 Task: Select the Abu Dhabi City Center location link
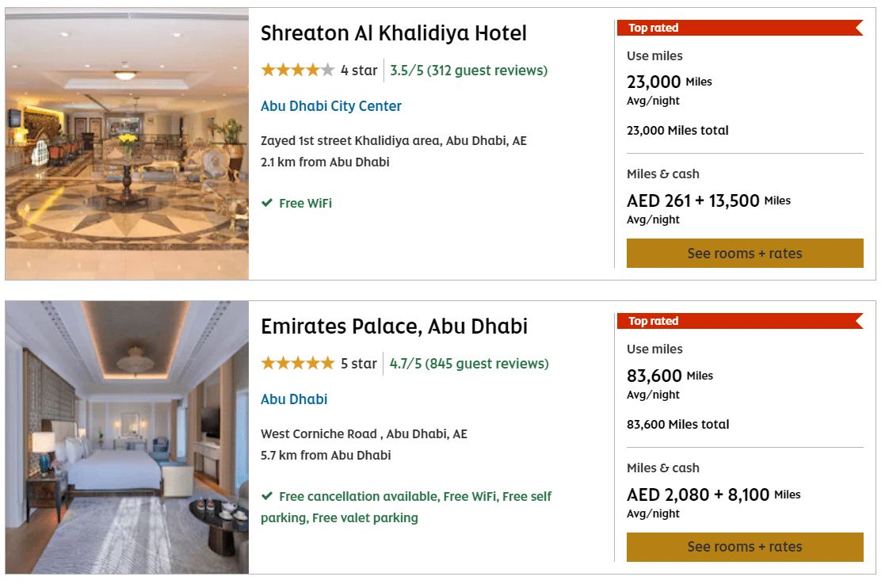click(330, 106)
